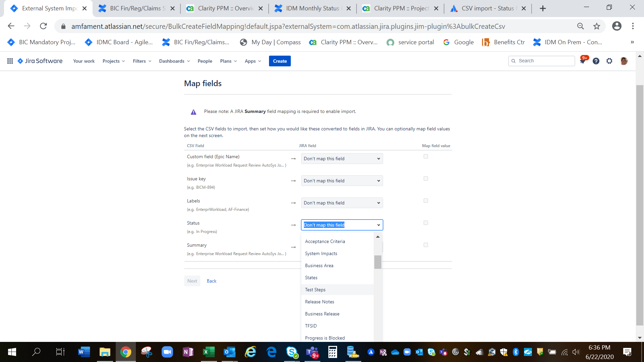Switch to the CSV import - Status tab
The height and width of the screenshot is (362, 644).
pos(486,8)
